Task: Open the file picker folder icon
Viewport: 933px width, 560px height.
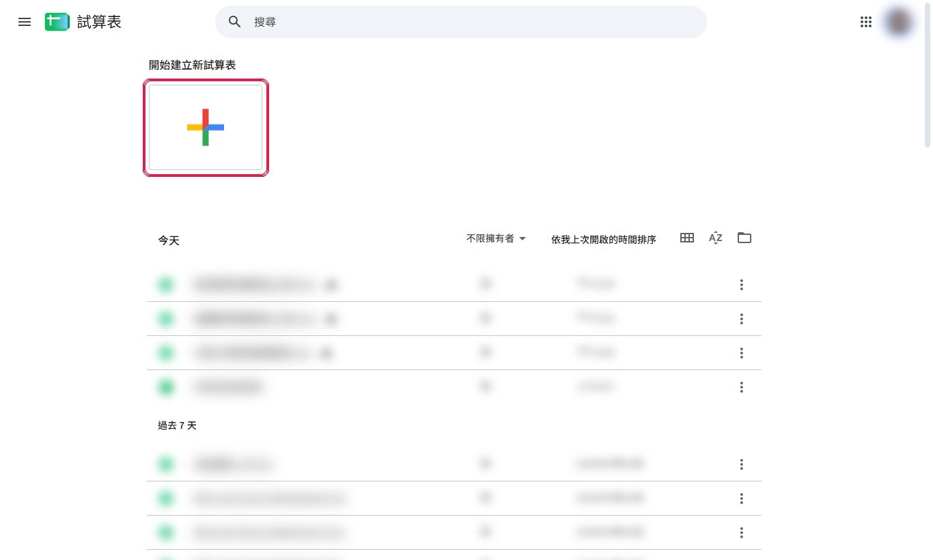Action: (x=744, y=238)
